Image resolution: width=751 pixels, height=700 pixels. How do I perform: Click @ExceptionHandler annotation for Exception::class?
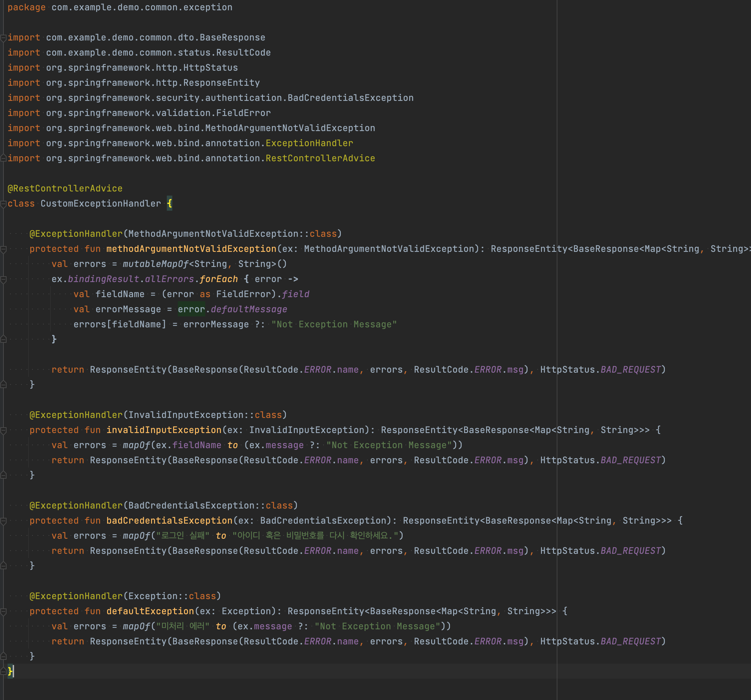click(76, 596)
